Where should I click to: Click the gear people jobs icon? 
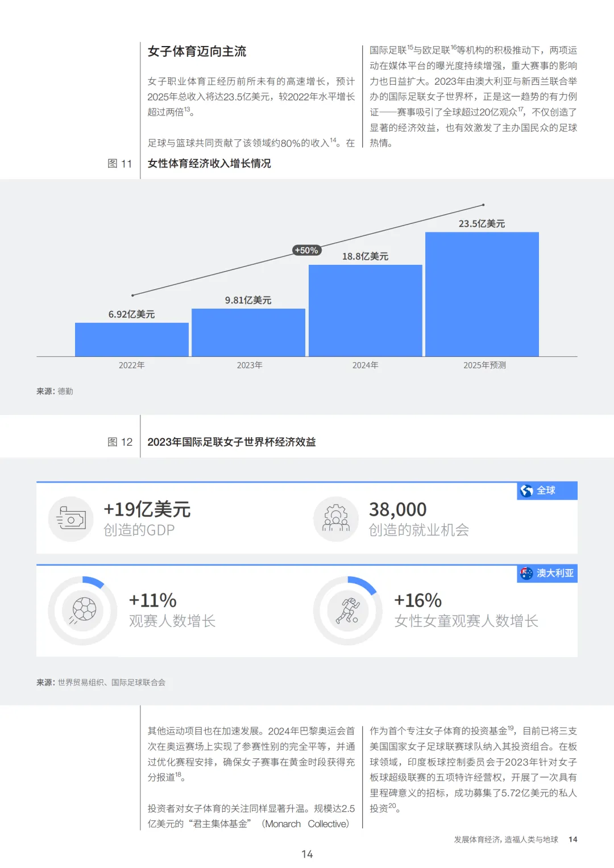[x=336, y=519]
